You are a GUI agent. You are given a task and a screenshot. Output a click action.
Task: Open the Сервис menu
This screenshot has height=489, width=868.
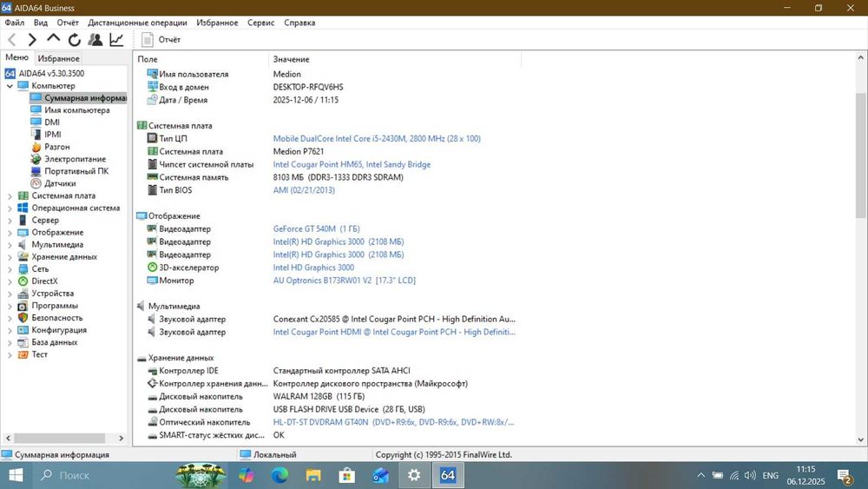260,23
